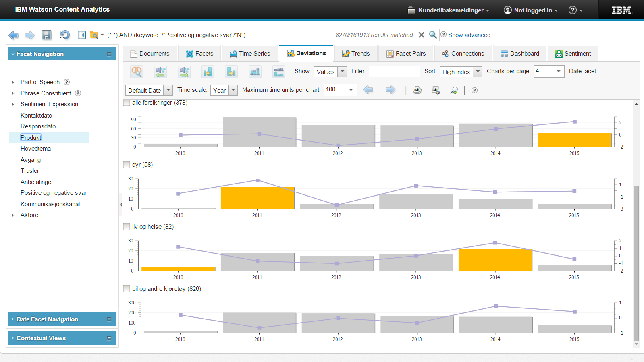Show next time units with right arrow
Image resolution: width=644 pixels, height=362 pixels.
[391, 90]
